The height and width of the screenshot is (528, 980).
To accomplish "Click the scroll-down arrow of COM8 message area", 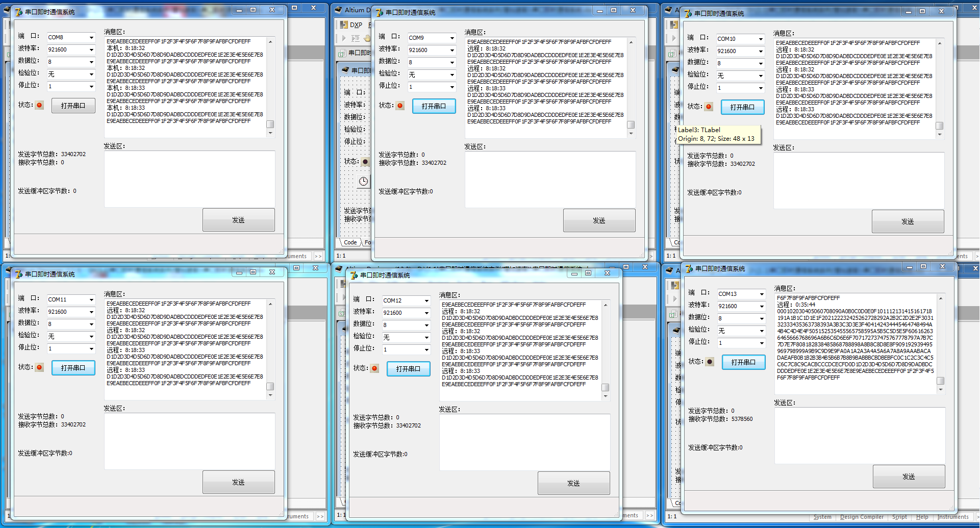I will point(270,134).
